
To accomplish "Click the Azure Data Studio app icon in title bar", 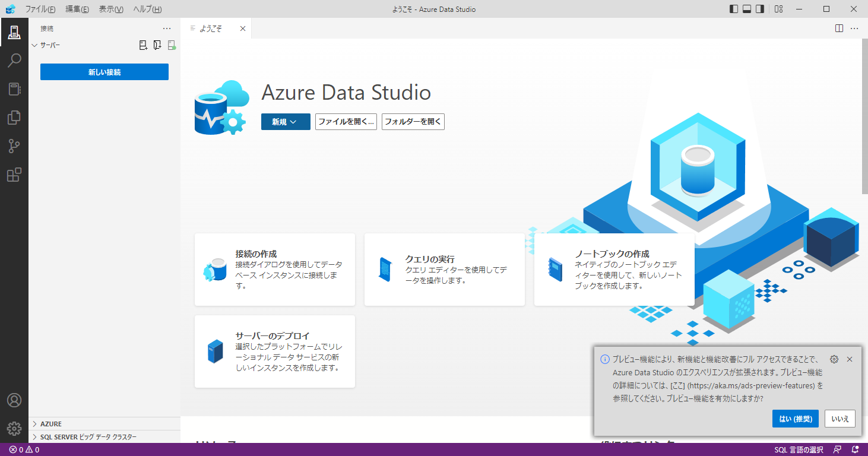I will click(x=10, y=9).
